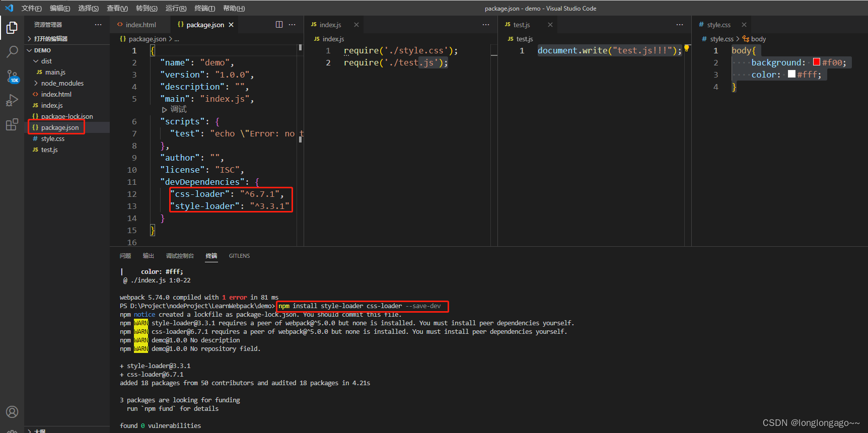
Task: Click the red #f00 color swatch
Action: coord(817,62)
